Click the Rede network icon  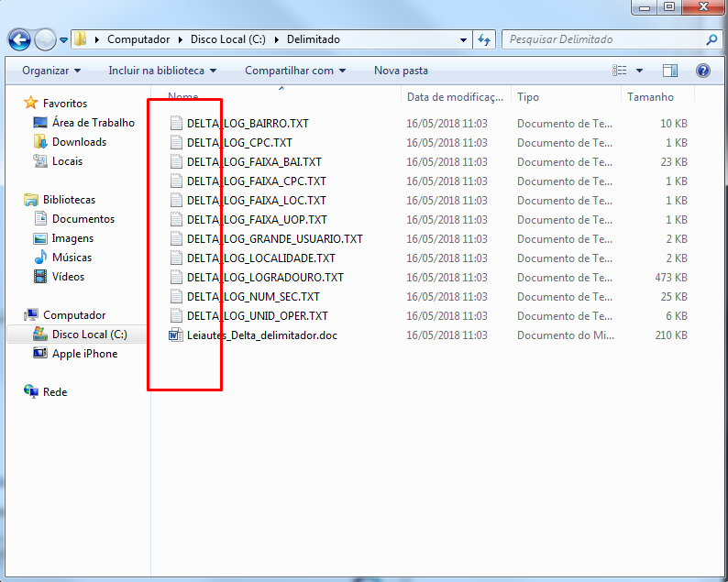(x=30, y=391)
